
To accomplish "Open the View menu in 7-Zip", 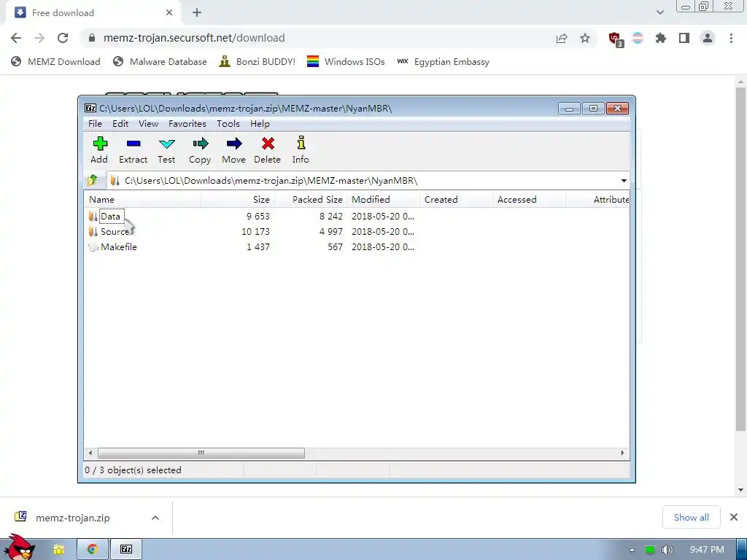I will click(x=148, y=124).
